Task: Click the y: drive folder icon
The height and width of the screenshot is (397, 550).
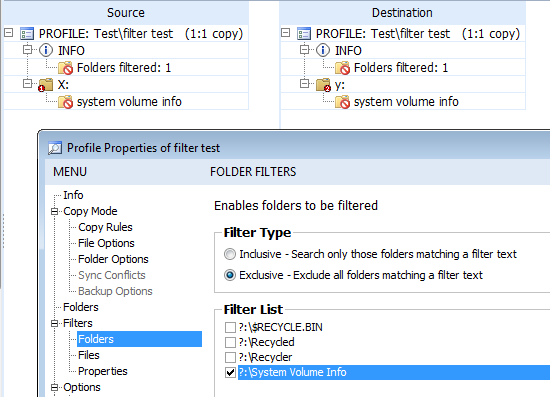Action: click(x=323, y=85)
